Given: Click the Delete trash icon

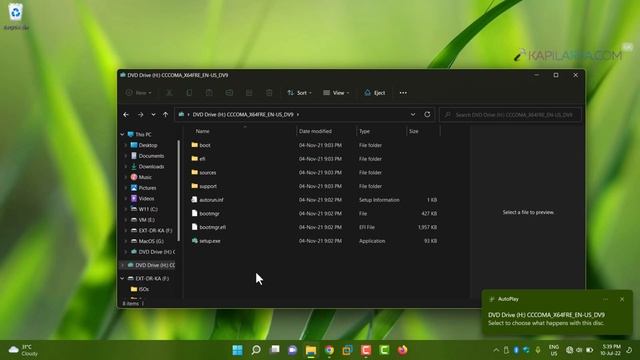Looking at the screenshot, I should pyautogui.click(x=269, y=93).
